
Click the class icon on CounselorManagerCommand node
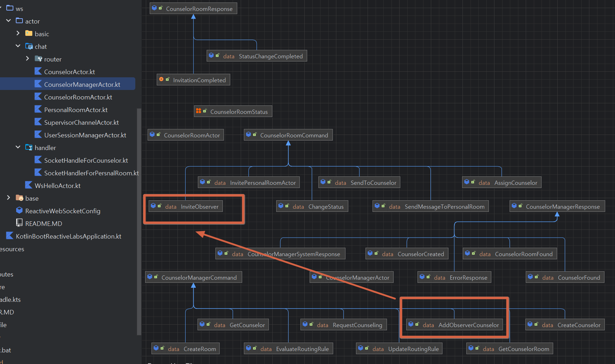[x=150, y=277]
